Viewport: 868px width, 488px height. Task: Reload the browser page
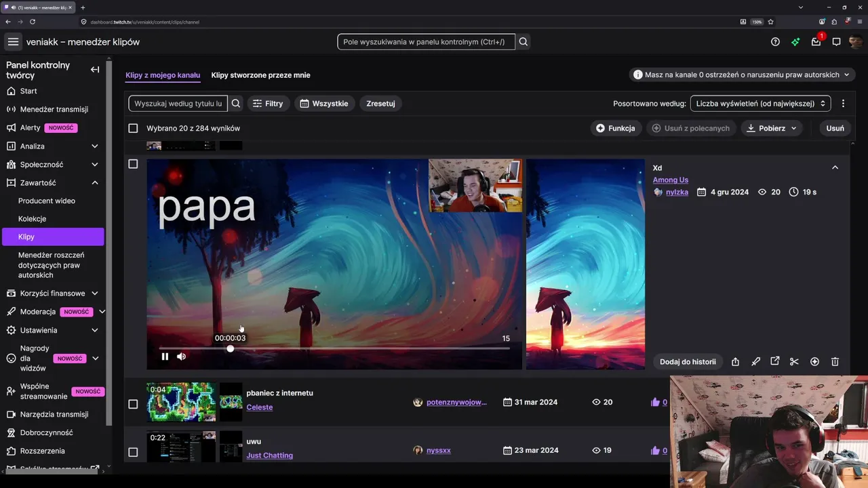click(x=33, y=22)
